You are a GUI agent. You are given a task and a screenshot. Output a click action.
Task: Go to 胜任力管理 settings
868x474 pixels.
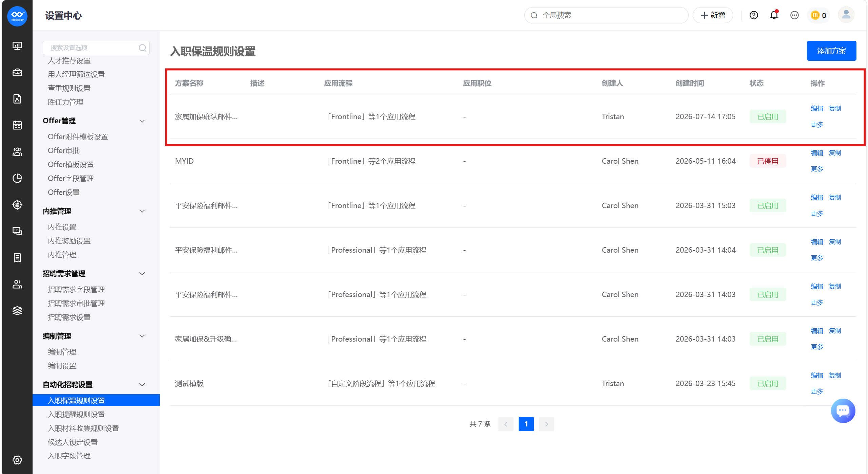pos(65,102)
